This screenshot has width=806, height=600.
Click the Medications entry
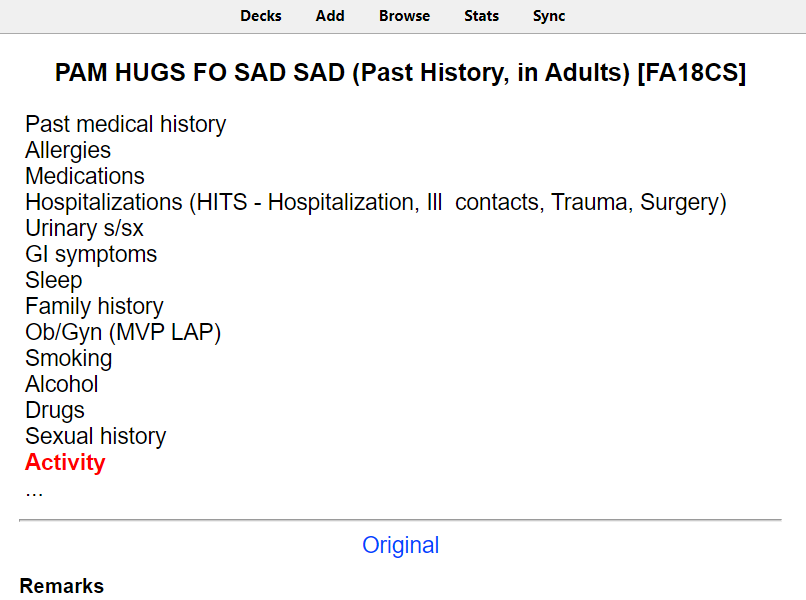[85, 176]
